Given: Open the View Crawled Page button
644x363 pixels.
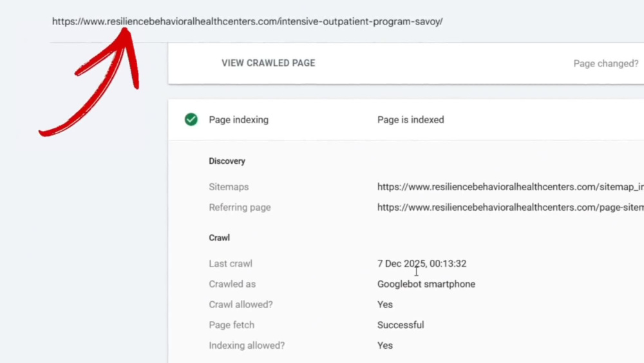Looking at the screenshot, I should click(x=269, y=63).
